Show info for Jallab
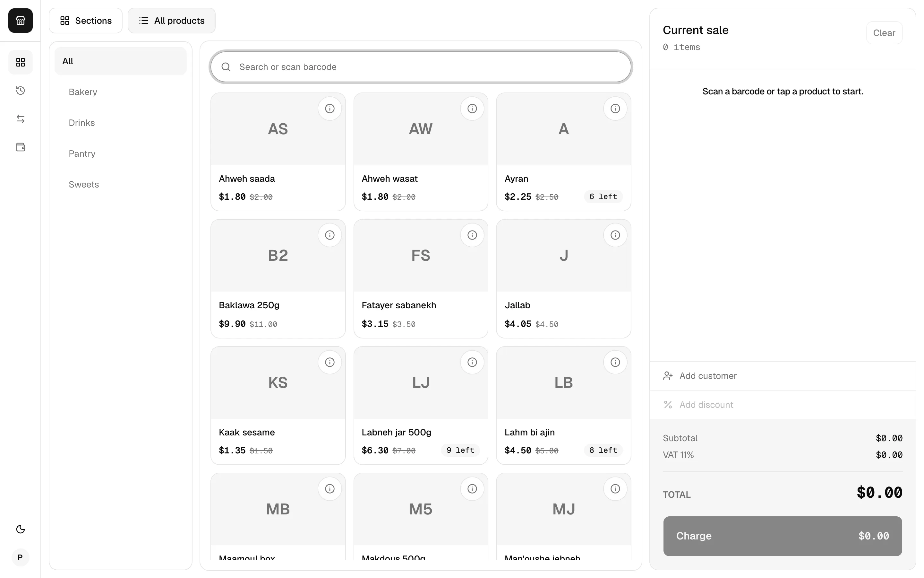 [615, 235]
